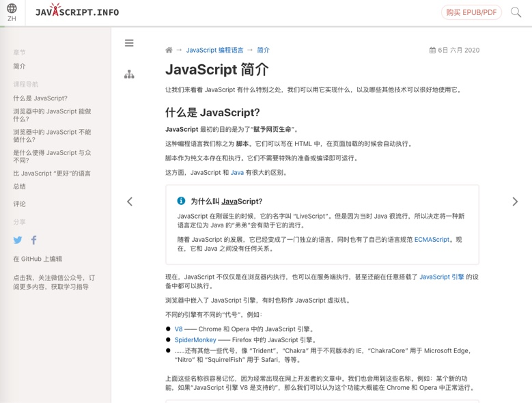Click the 为什么叫 JavaScript? box title

[226, 201]
